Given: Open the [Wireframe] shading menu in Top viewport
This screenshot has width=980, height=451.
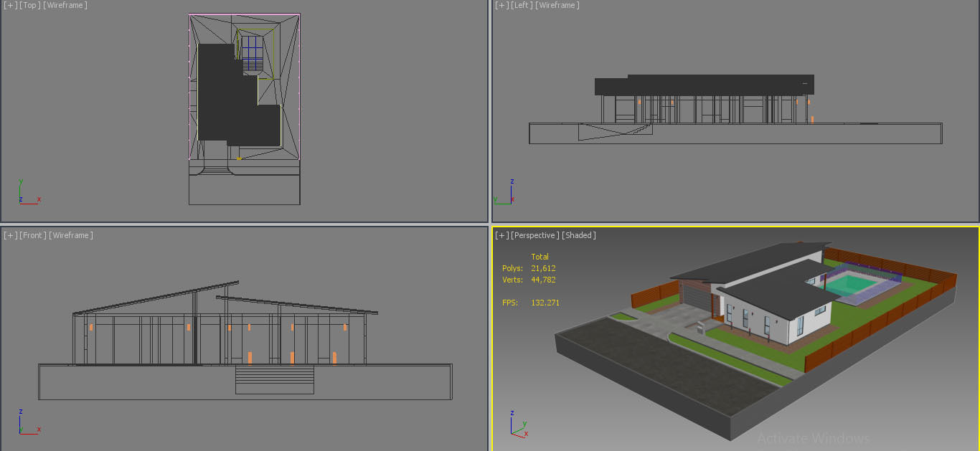Looking at the screenshot, I should pos(65,5).
